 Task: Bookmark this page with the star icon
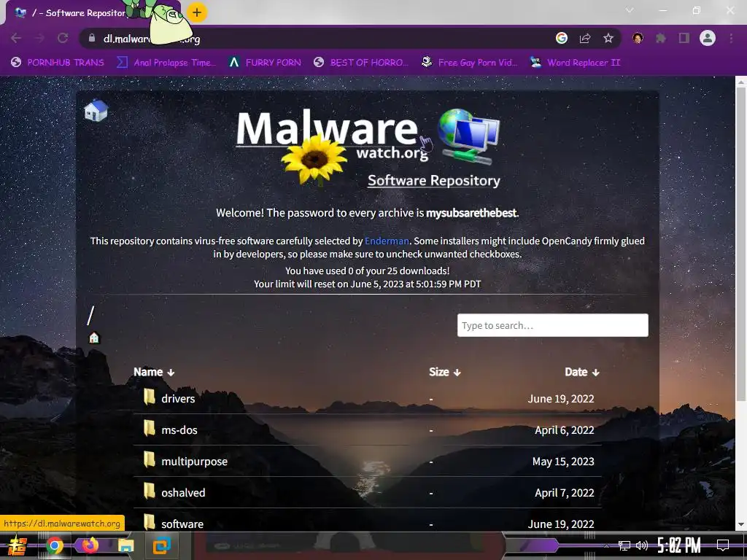pyautogui.click(x=608, y=38)
